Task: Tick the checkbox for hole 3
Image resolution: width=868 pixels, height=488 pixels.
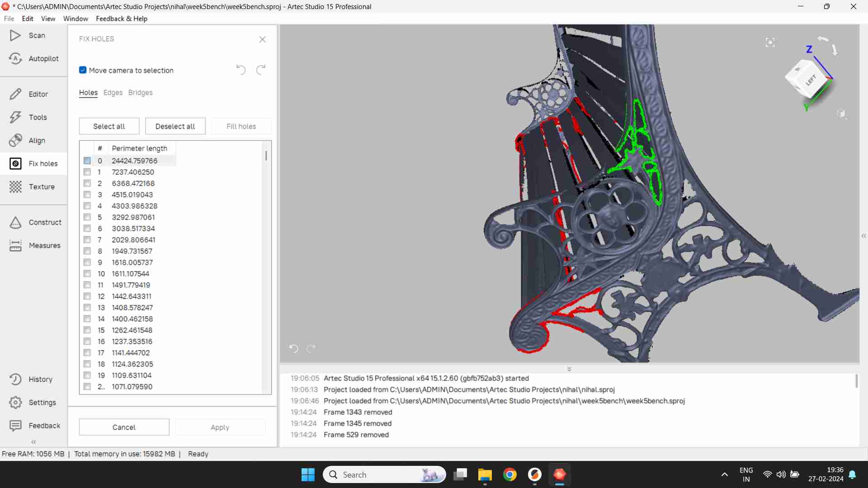Action: coord(87,194)
